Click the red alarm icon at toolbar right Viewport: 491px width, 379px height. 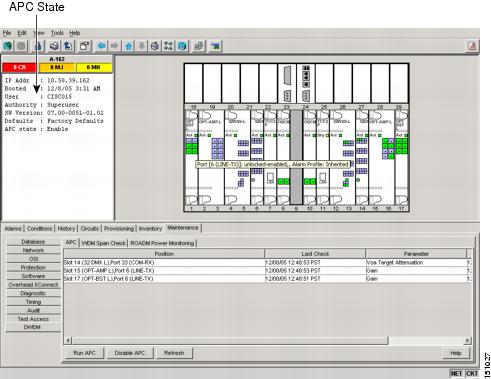[472, 46]
